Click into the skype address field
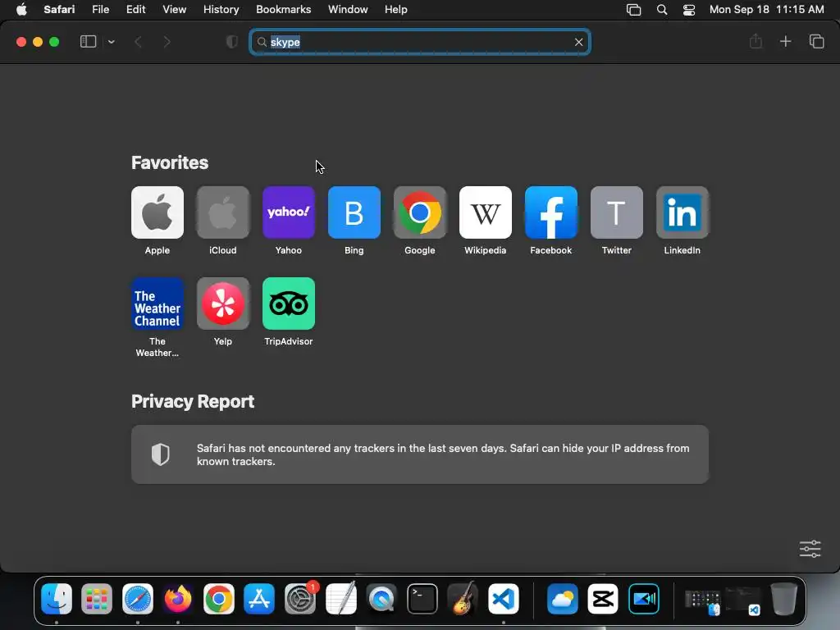Viewport: 840px width, 630px height. click(x=419, y=42)
